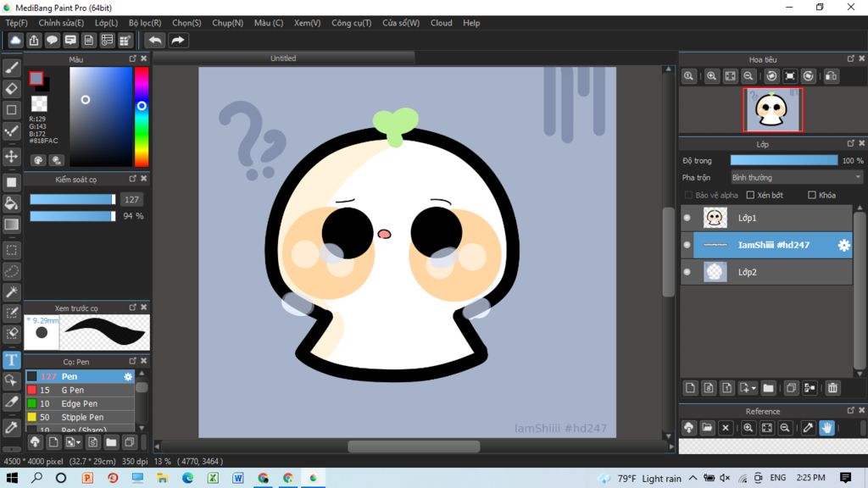Image resolution: width=868 pixels, height=488 pixels.
Task: Open the Chỉnh sửa(E) menu
Action: click(61, 23)
